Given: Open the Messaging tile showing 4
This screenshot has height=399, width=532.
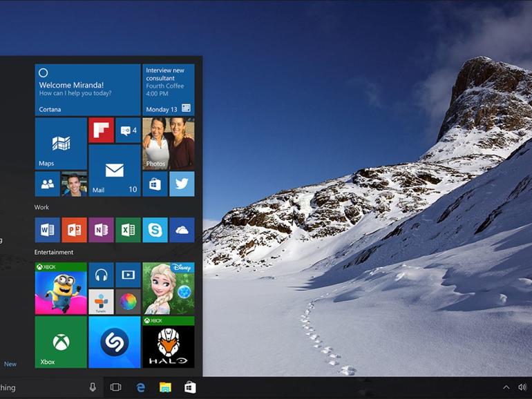Looking at the screenshot, I should [128, 130].
